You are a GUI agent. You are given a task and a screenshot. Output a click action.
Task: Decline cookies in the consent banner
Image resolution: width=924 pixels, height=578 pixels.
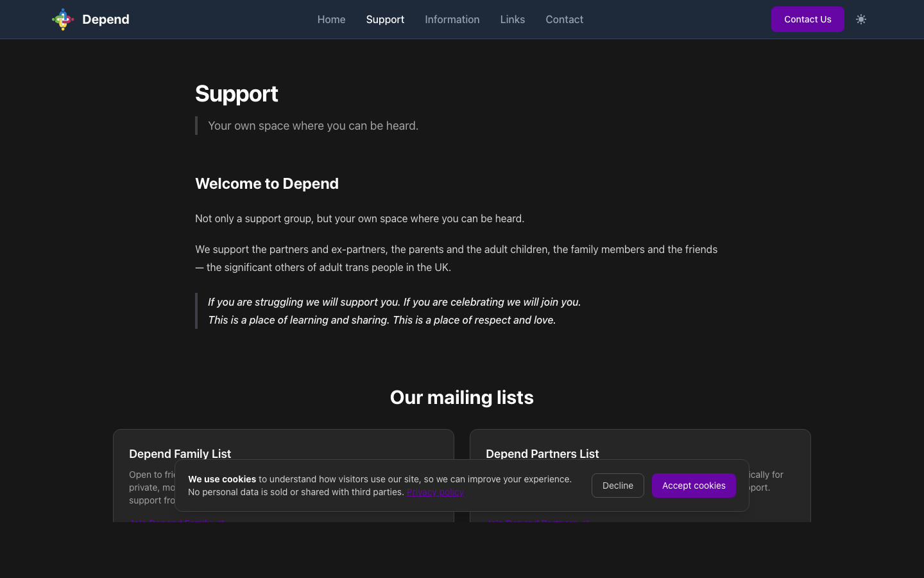(617, 486)
